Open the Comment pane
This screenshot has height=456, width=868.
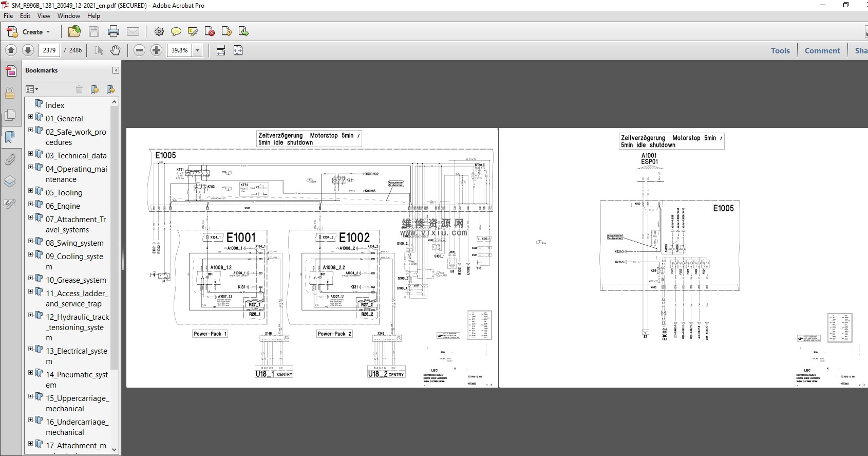(822, 50)
